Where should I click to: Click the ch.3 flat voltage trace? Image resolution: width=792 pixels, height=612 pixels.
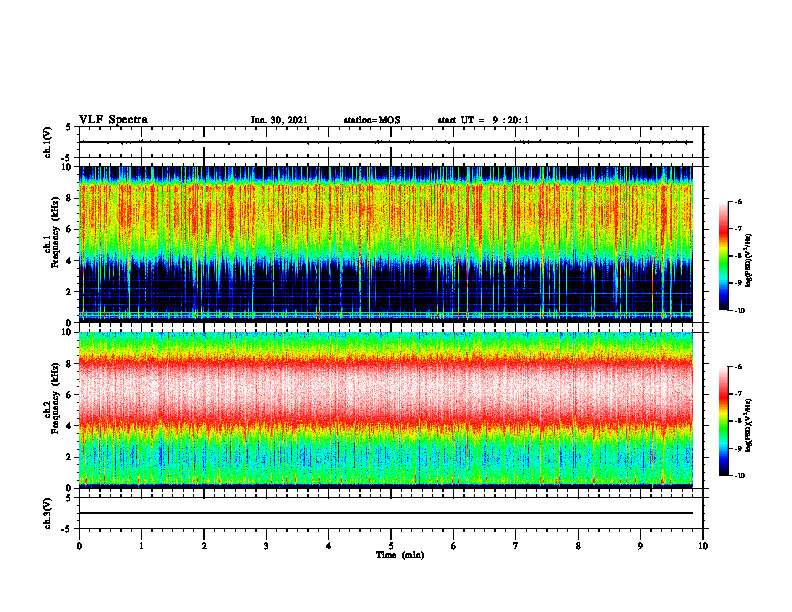point(386,513)
